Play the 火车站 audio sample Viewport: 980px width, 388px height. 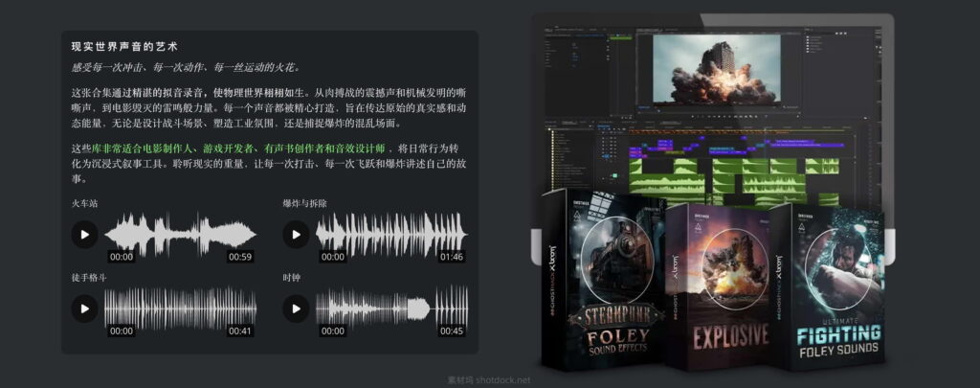[x=84, y=235]
